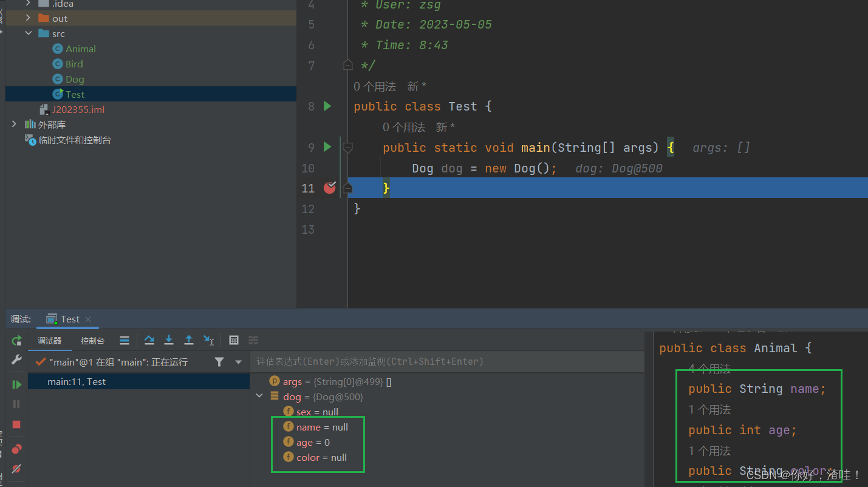
Task: Open the thread selector dropdown arrow
Action: pos(239,362)
